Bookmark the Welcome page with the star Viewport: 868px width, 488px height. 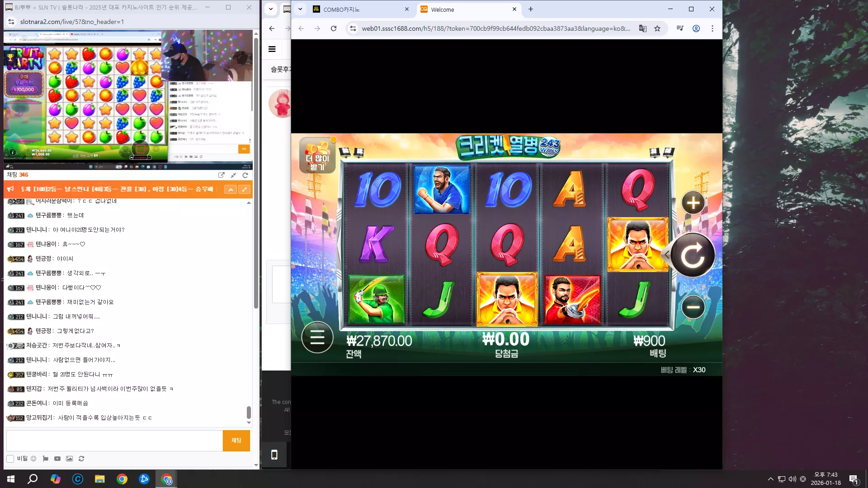657,28
